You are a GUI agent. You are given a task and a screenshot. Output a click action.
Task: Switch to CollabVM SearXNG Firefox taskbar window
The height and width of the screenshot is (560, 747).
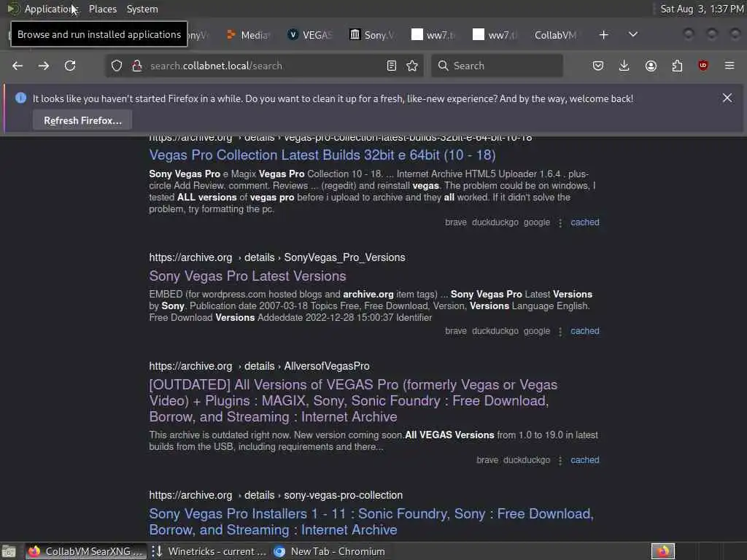tap(85, 551)
